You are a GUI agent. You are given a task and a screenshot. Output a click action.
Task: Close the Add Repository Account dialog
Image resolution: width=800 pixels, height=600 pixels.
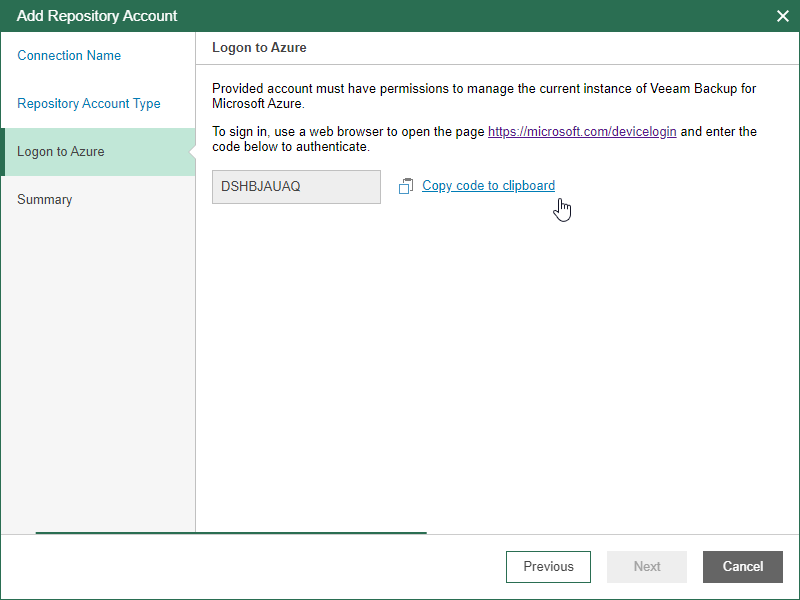(x=782, y=16)
